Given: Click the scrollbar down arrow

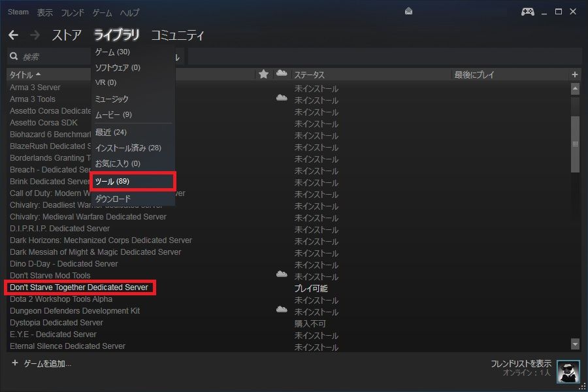Looking at the screenshot, I should tap(575, 343).
